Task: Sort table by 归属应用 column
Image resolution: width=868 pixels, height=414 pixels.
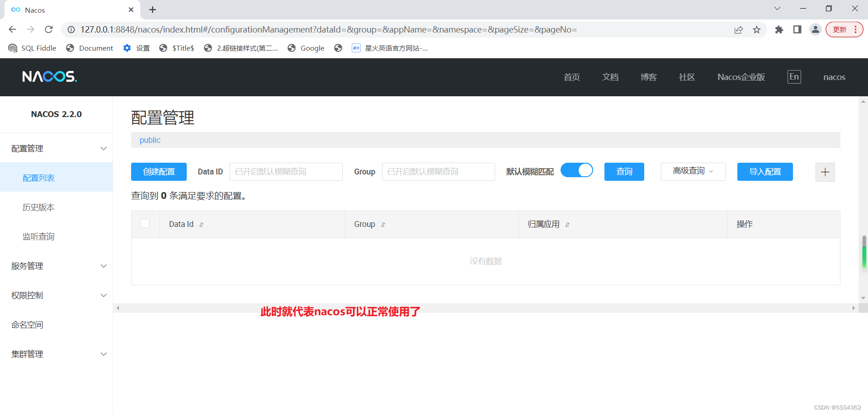Action: (567, 225)
